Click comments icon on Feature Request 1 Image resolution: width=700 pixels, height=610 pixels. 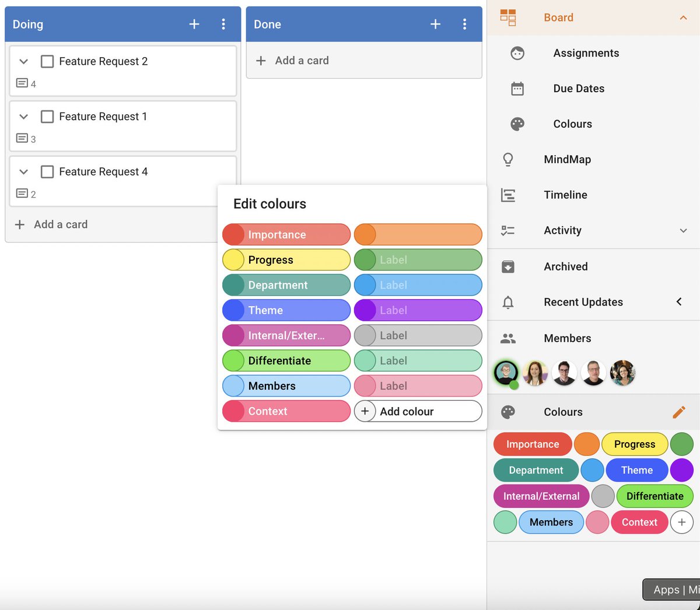click(22, 138)
